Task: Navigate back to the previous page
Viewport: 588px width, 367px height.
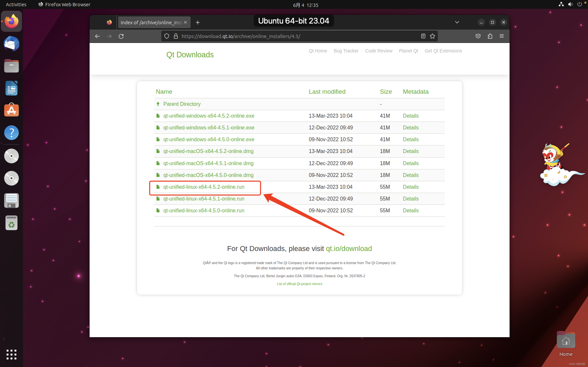Action: pos(97,36)
